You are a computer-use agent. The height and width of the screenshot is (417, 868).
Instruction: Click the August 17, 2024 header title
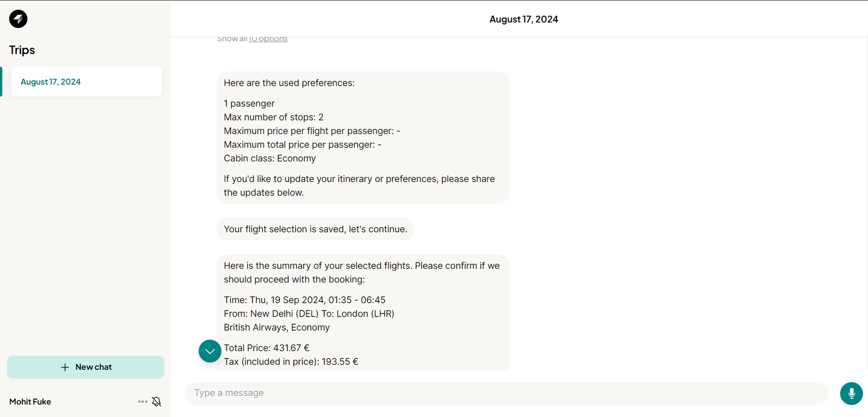coord(524,20)
